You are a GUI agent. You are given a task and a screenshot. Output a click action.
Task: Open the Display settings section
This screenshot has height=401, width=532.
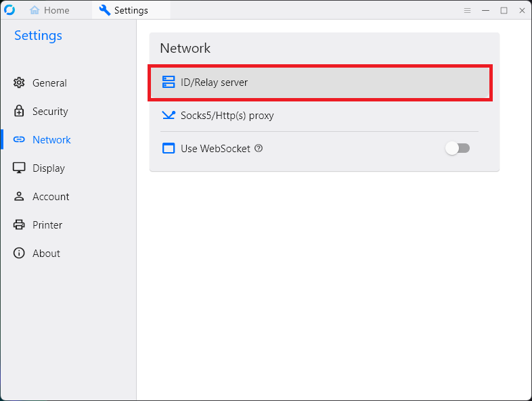click(x=49, y=168)
